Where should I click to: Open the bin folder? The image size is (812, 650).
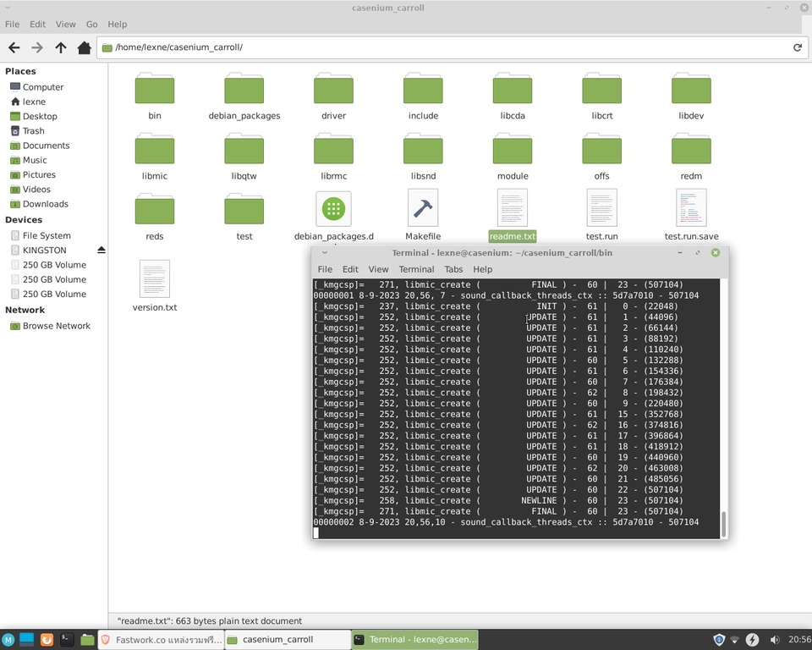point(155,97)
